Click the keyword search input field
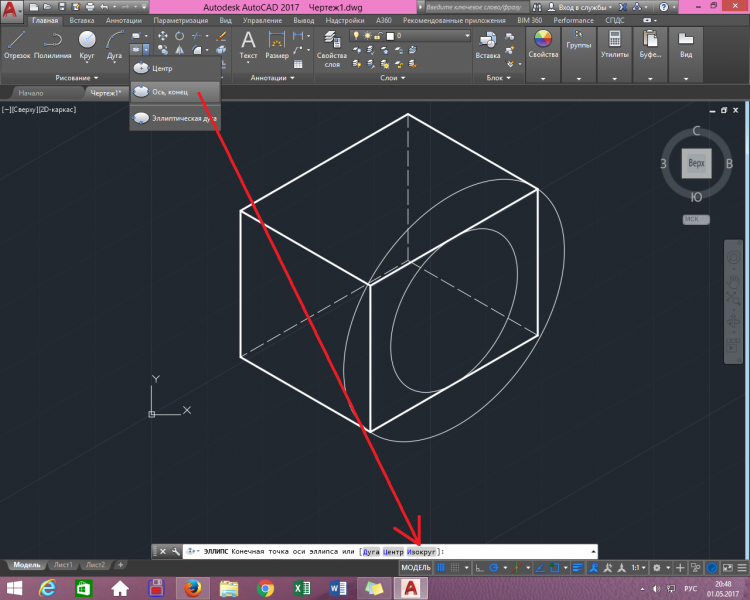750x600 pixels. click(x=476, y=7)
